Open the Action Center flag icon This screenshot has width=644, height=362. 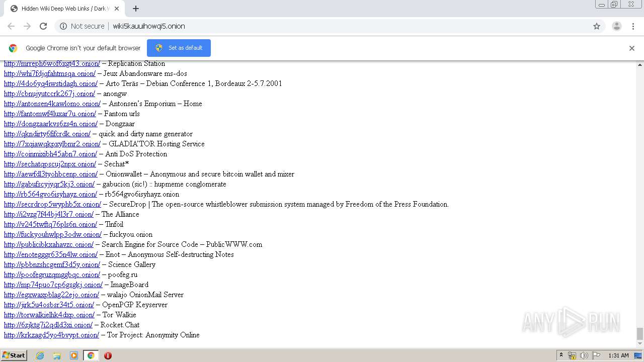(x=596, y=355)
